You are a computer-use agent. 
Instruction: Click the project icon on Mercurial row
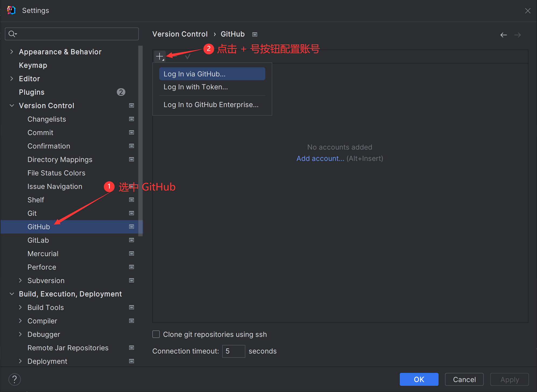tap(132, 253)
